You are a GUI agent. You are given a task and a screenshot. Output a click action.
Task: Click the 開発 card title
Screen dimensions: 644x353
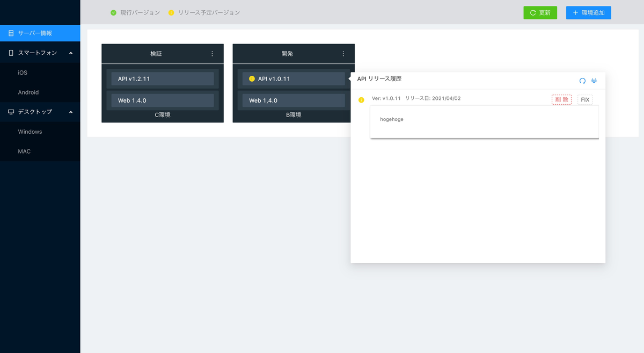(x=287, y=54)
